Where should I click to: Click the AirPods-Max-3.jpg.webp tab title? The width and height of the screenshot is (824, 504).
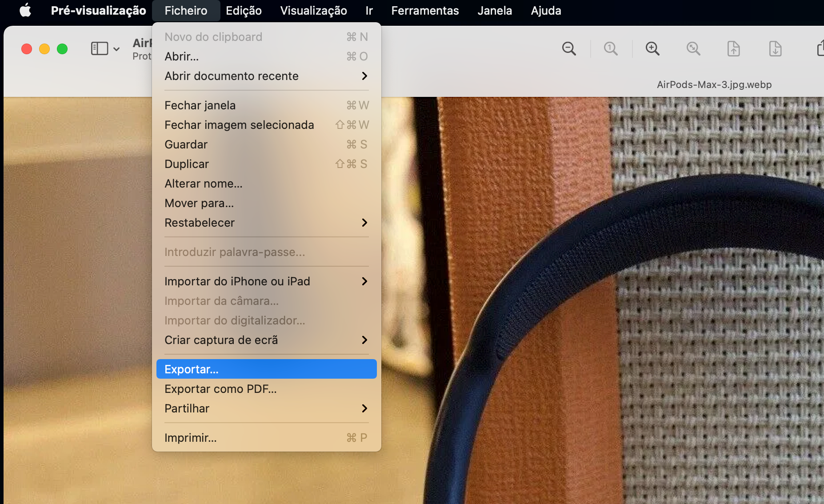[x=714, y=84]
